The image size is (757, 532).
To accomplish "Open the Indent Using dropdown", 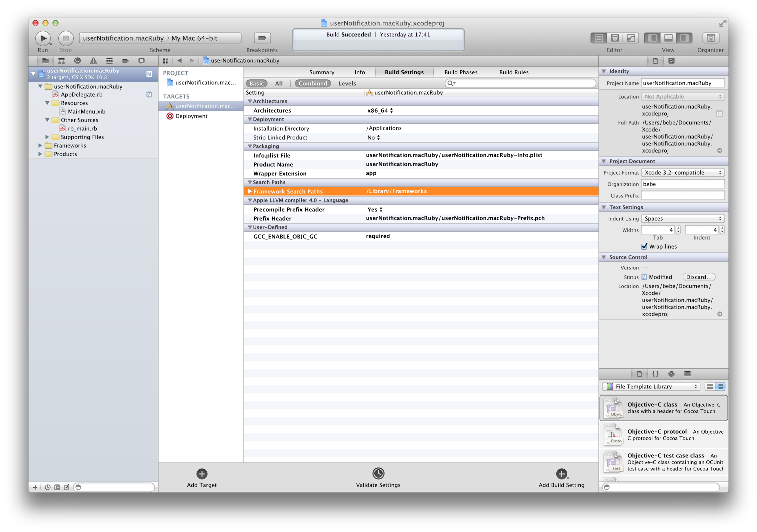I will [x=682, y=218].
